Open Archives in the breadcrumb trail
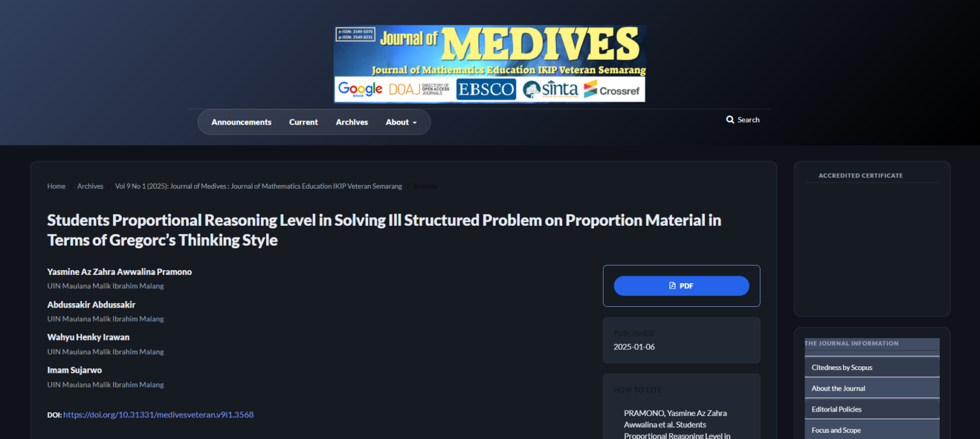This screenshot has height=439, width=980. pyautogui.click(x=90, y=186)
